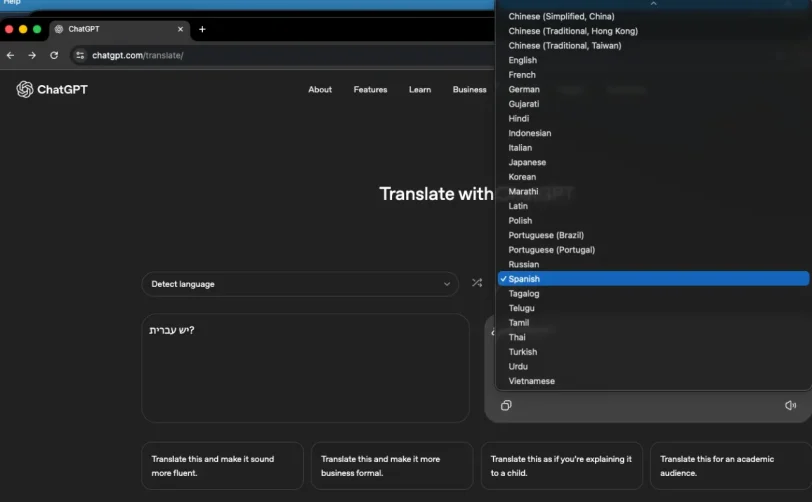The height and width of the screenshot is (502, 812).
Task: Choose Portuguese (Brazil) option
Action: pyautogui.click(x=654, y=235)
